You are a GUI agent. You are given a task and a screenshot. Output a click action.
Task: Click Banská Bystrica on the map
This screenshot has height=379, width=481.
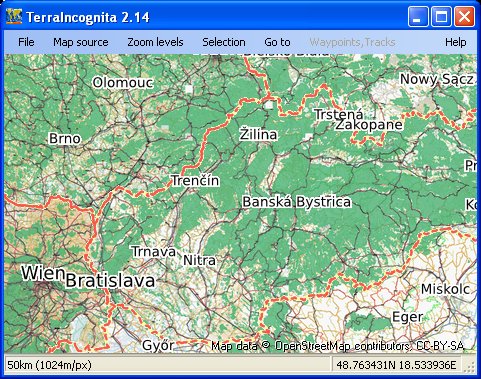click(x=297, y=202)
